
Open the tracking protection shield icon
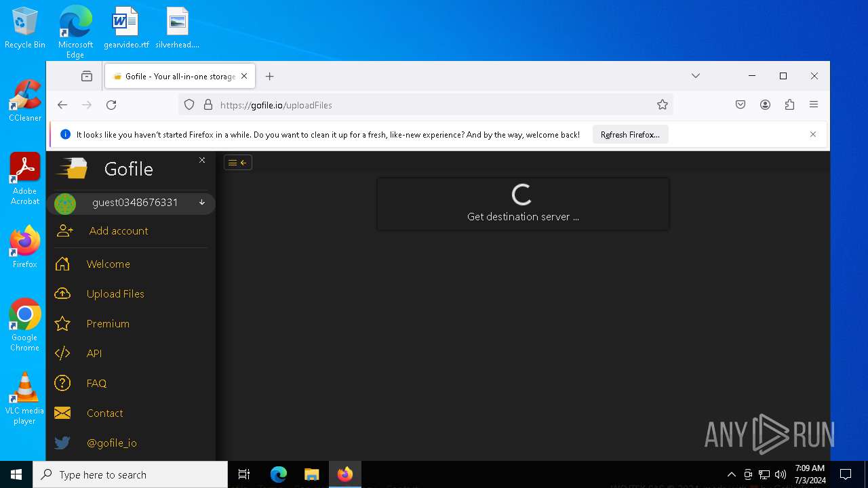pos(189,104)
